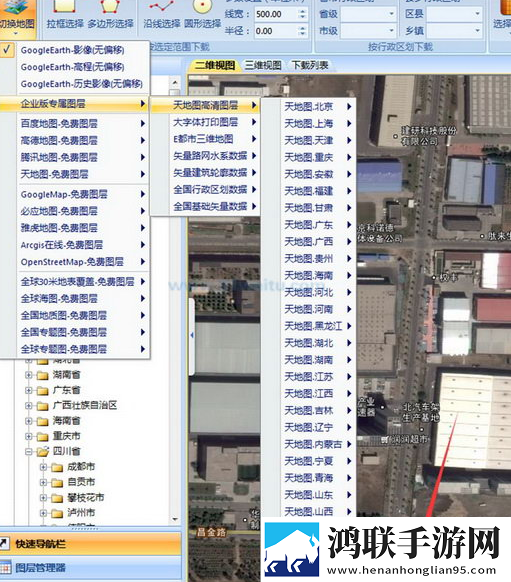Image resolution: width=511 pixels, height=582 pixels.
Task: Open 矢量建筑轮廓数据 submenu
Action: [205, 173]
